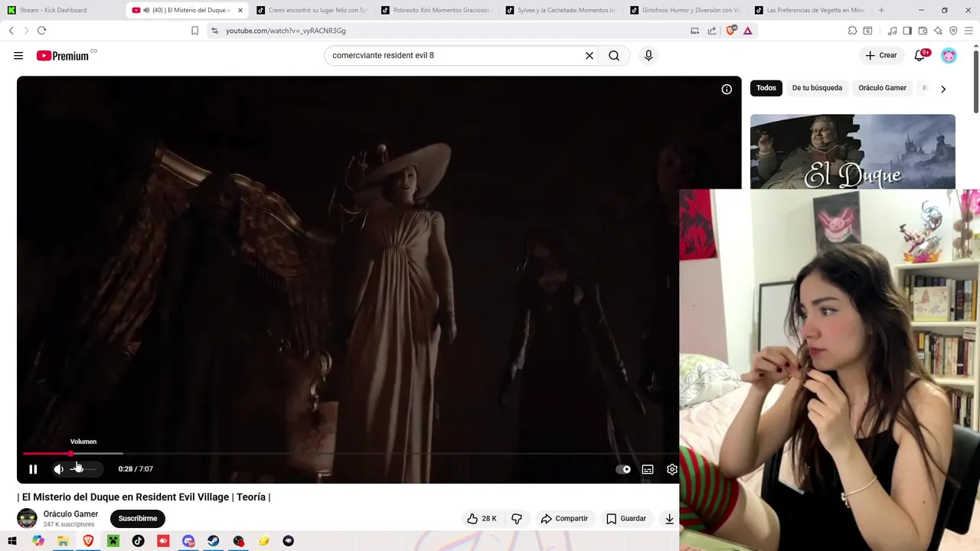Select the Oráculo Gamer filter chip
Viewport: 980px width, 551px height.
click(882, 88)
